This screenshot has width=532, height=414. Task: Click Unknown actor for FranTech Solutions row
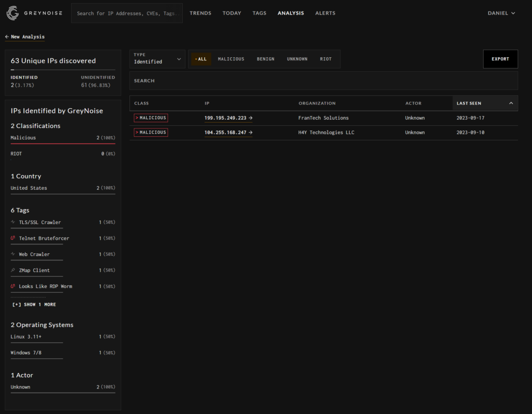[415, 118]
